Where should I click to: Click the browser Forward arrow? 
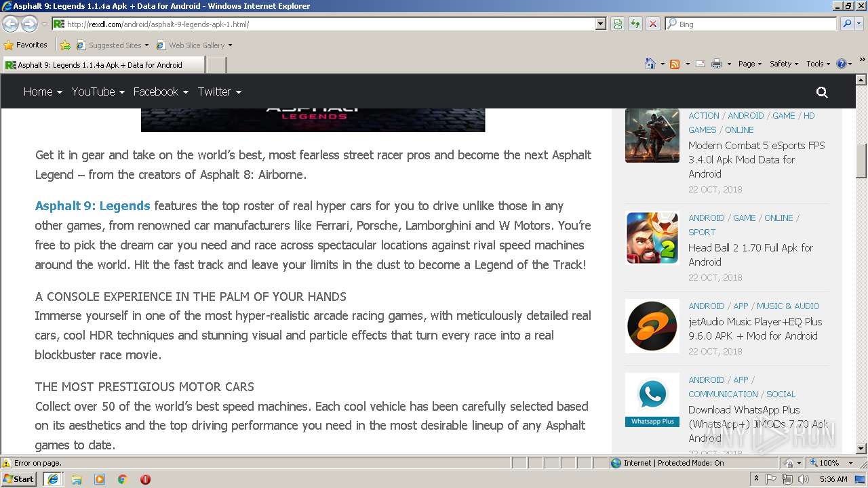pos(29,24)
